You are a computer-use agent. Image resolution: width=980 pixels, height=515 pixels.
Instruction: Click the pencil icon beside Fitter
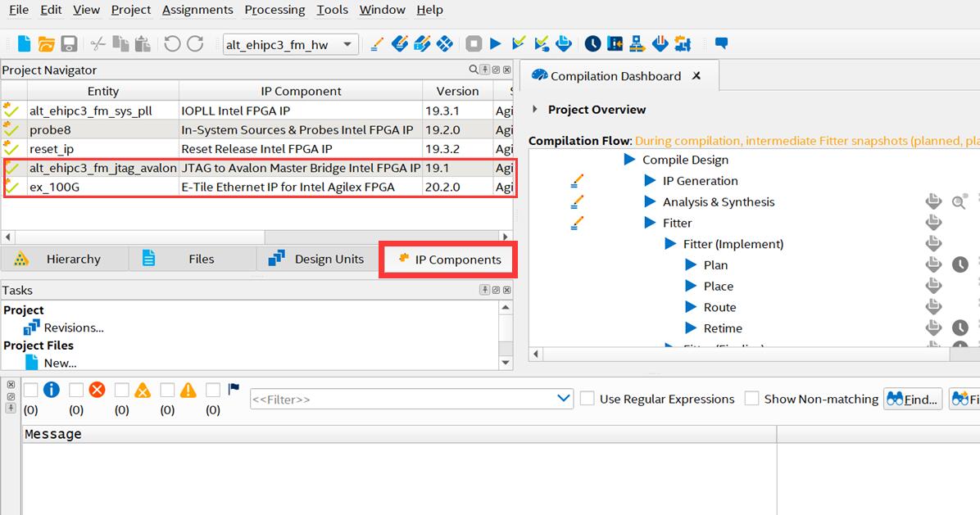(577, 223)
